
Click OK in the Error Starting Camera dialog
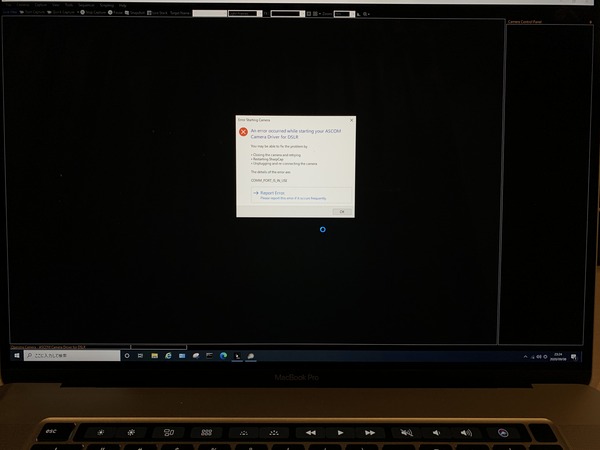point(342,212)
